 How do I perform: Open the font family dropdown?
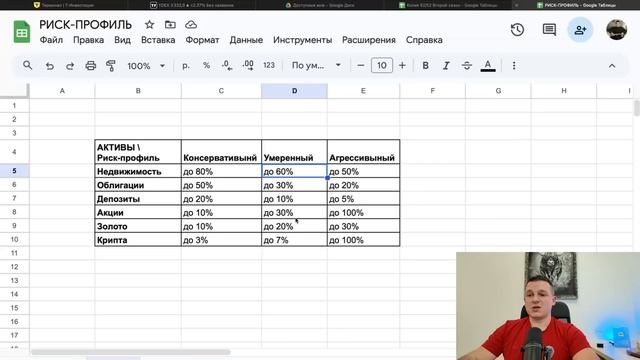click(316, 66)
